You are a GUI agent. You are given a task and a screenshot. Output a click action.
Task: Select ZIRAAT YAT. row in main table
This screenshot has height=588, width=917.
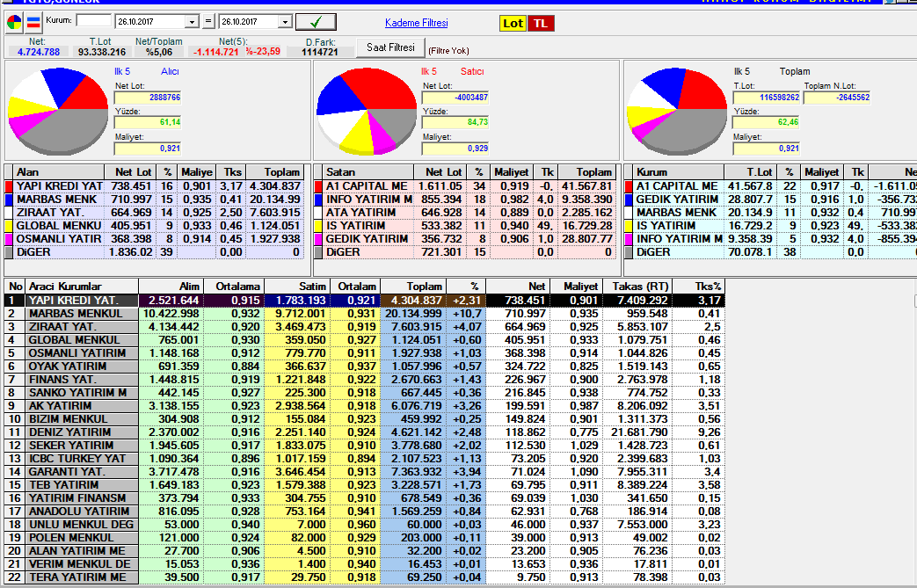[x=364, y=327]
